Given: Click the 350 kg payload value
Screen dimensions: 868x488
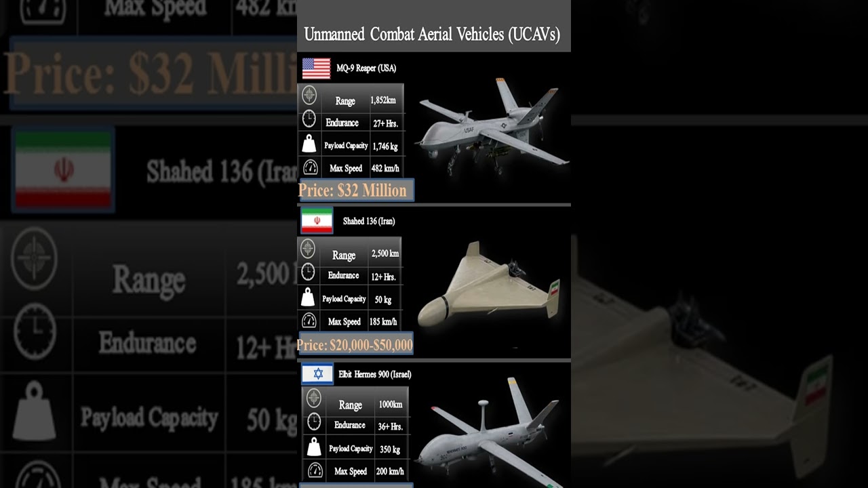Looking at the screenshot, I should tap(390, 449).
